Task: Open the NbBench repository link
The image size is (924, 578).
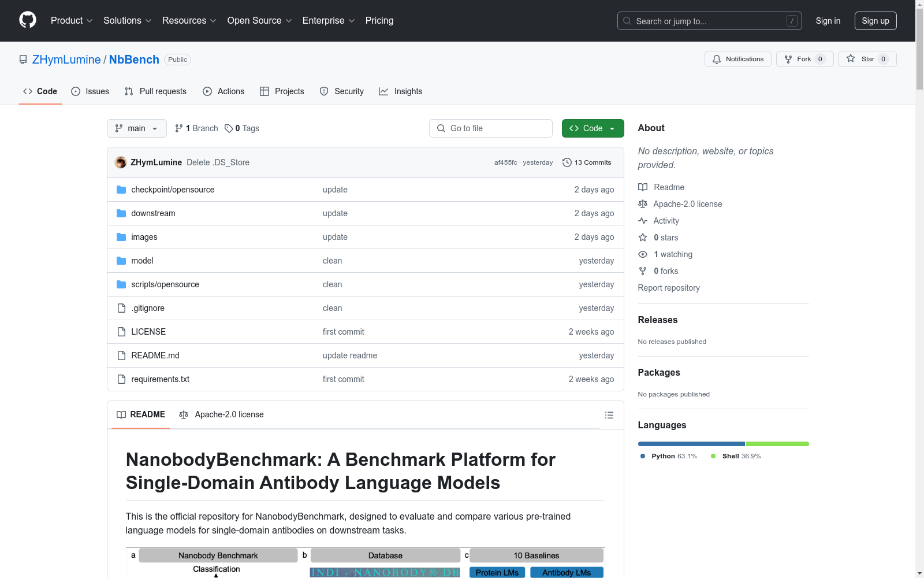Action: click(x=134, y=60)
